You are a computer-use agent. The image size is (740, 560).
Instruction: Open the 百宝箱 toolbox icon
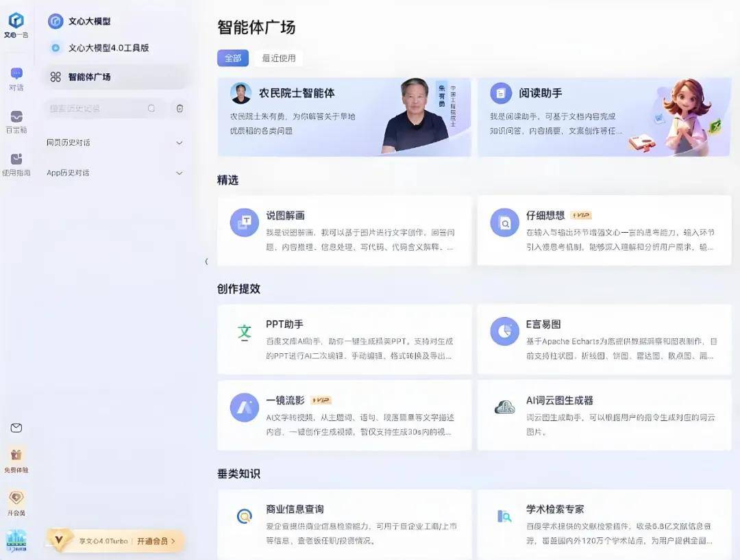[16, 116]
